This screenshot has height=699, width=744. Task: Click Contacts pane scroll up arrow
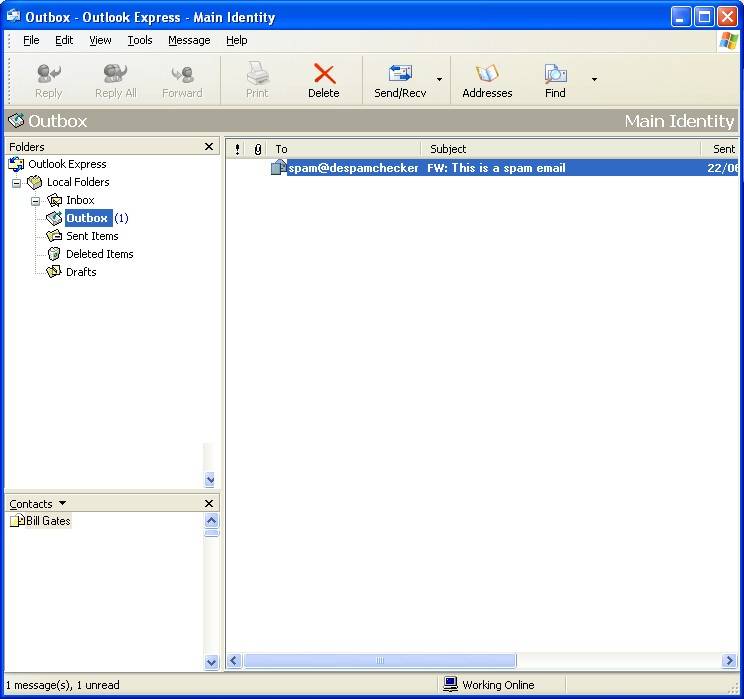point(211,521)
